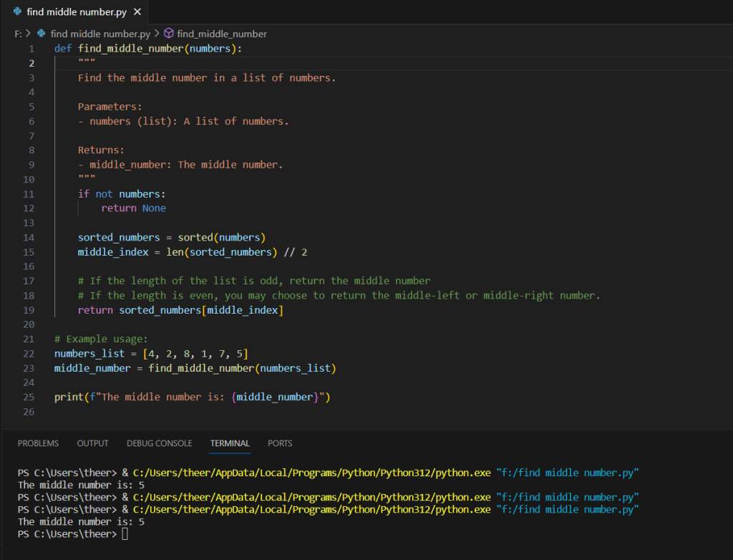Close the find middle number.py tab
The image size is (733, 560).
click(x=137, y=12)
